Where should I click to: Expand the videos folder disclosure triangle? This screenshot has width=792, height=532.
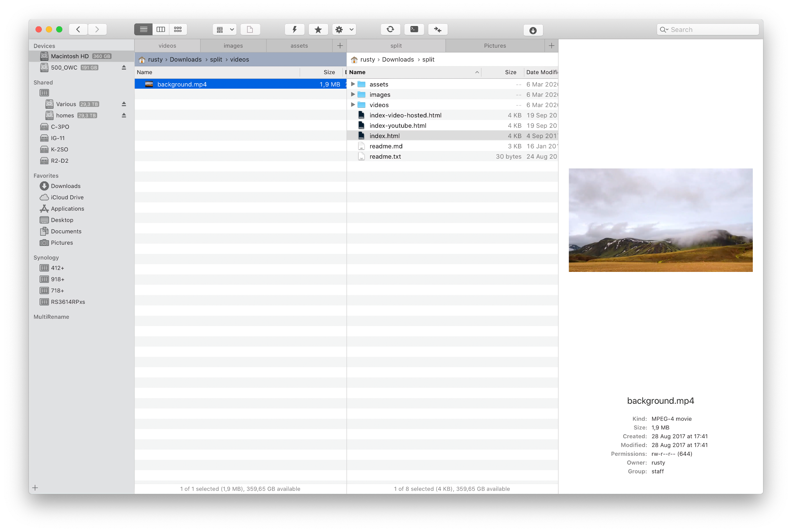[x=353, y=105]
